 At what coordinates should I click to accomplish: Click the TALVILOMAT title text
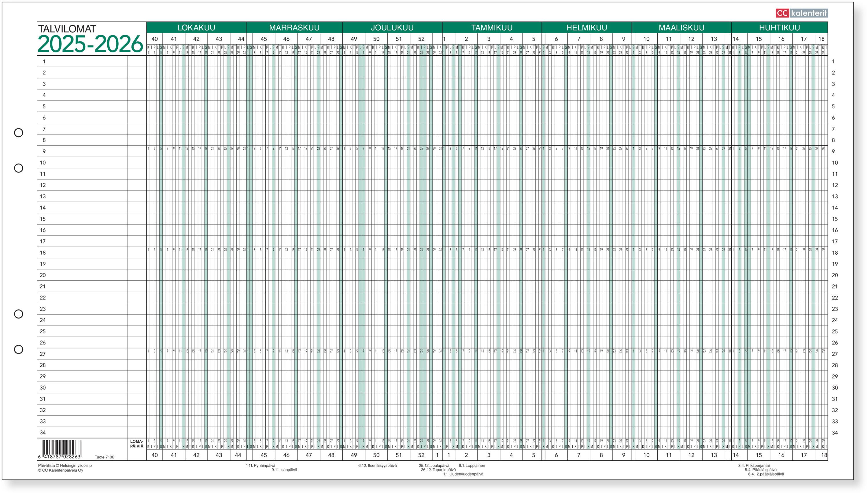[67, 29]
